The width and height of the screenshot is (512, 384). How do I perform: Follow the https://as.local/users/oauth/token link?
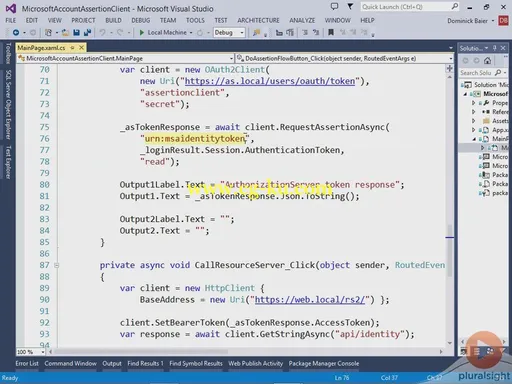[270, 81]
